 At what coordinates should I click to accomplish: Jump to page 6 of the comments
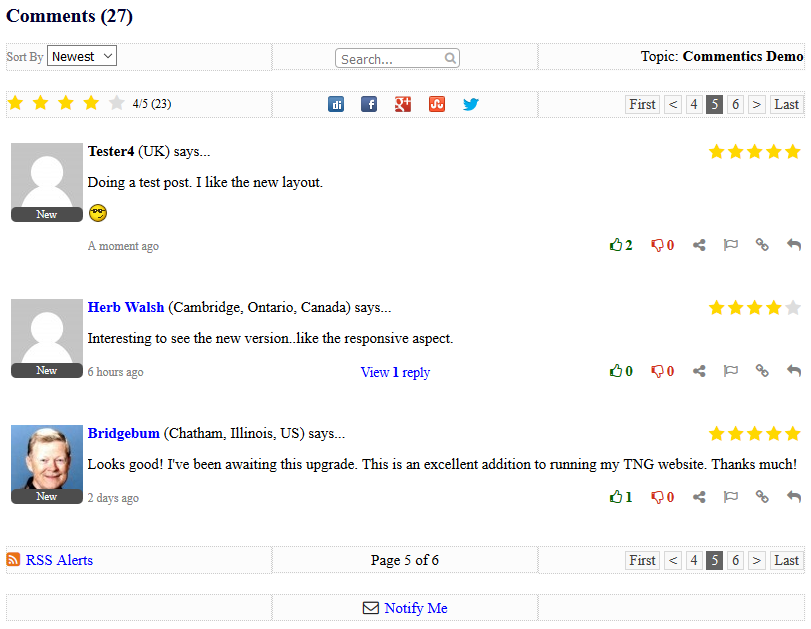point(735,103)
